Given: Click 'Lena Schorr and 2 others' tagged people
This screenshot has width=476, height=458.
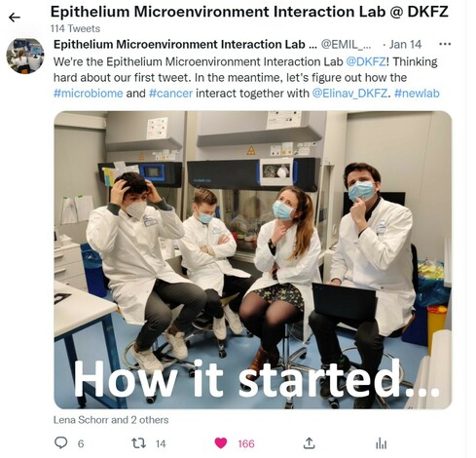Looking at the screenshot, I should coord(111,420).
